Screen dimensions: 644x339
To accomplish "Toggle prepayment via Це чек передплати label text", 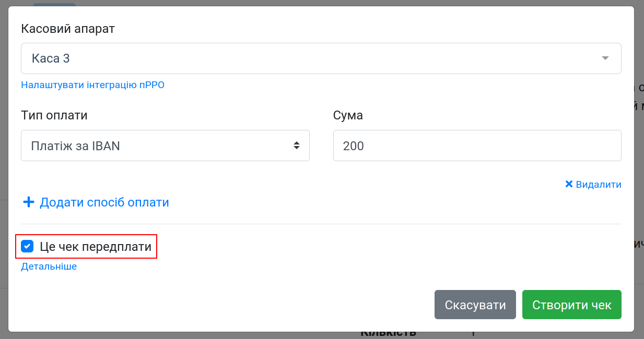I will [x=96, y=247].
